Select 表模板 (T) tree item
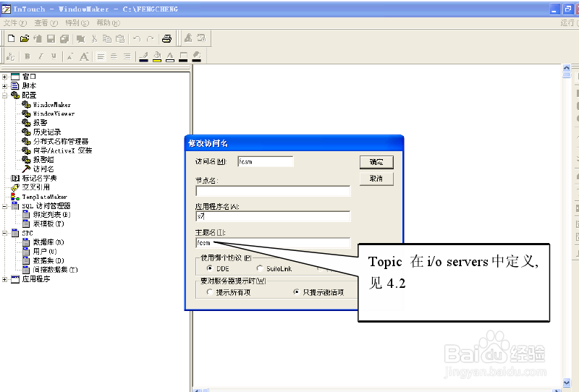 [x=48, y=223]
